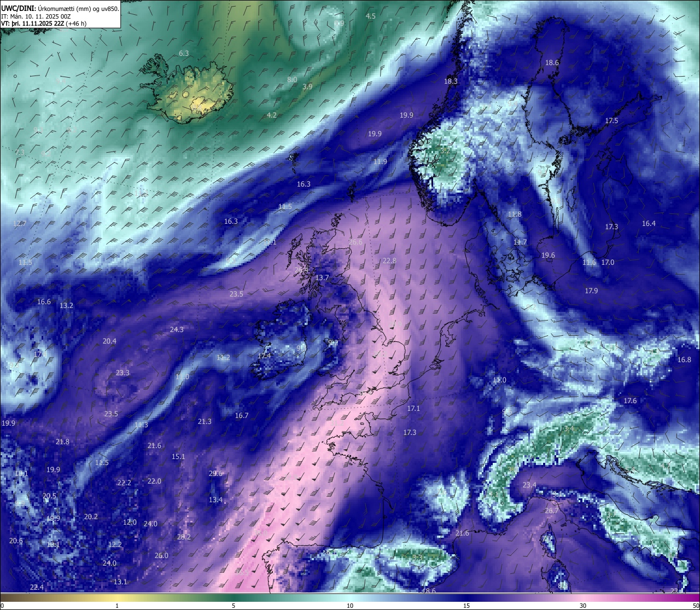Screen dimensions: 700x610
Task: Select the 26.0 value label
Action: pos(161,555)
